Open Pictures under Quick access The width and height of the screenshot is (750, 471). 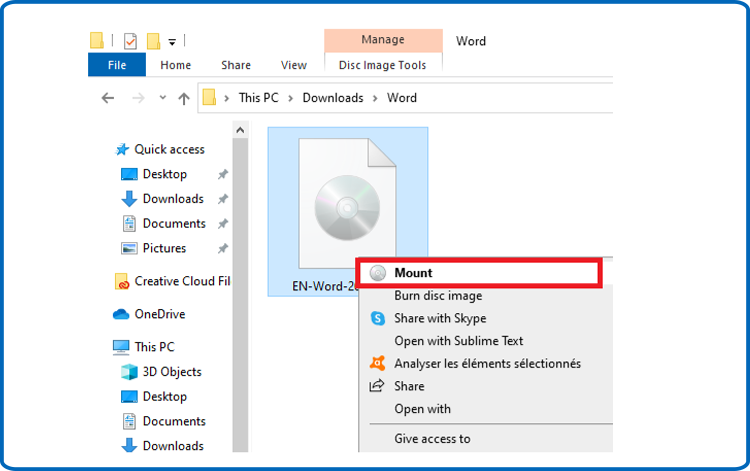point(165,248)
